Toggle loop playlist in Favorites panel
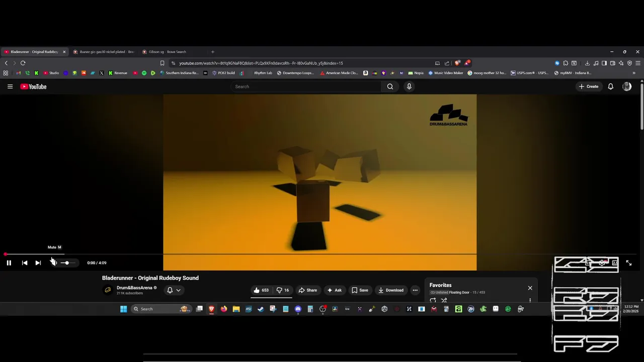644x362 pixels. coord(433,301)
